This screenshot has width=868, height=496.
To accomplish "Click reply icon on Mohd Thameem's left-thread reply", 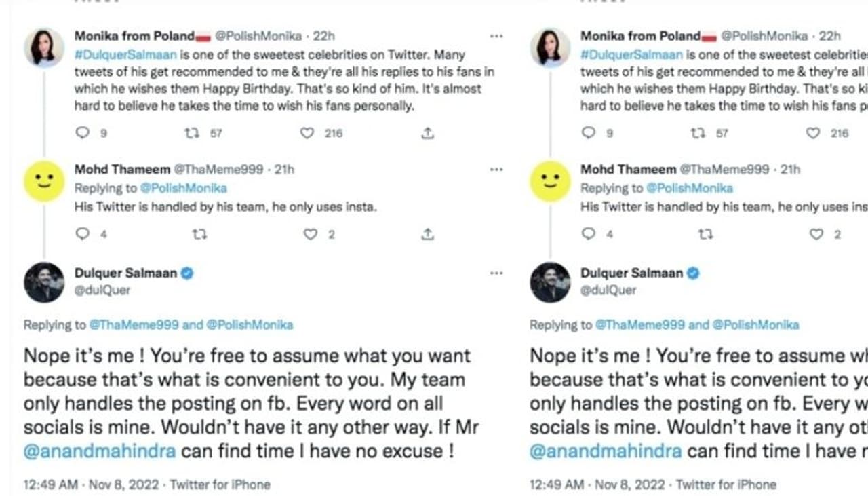I will pos(83,234).
